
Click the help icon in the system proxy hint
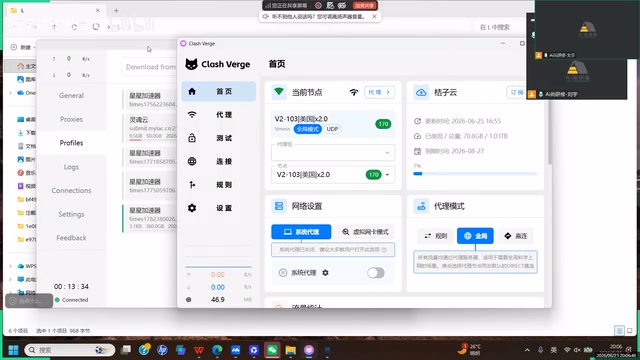click(x=384, y=249)
